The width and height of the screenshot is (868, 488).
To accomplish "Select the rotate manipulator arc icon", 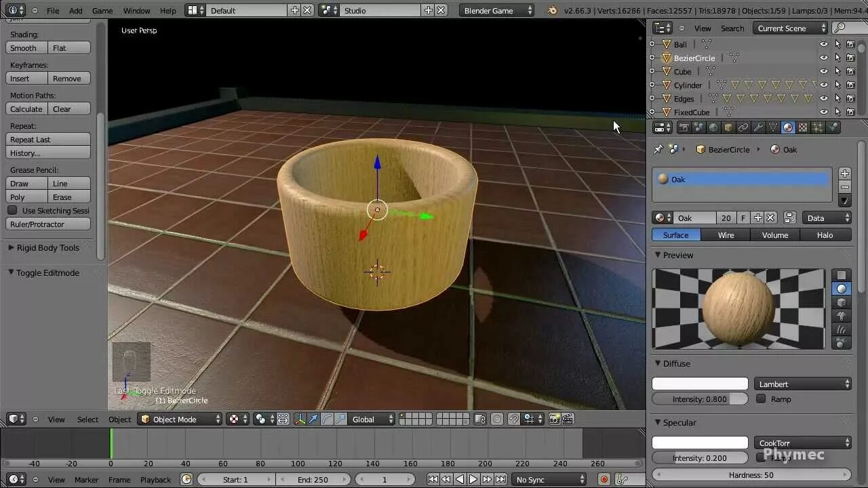I will coord(327,419).
